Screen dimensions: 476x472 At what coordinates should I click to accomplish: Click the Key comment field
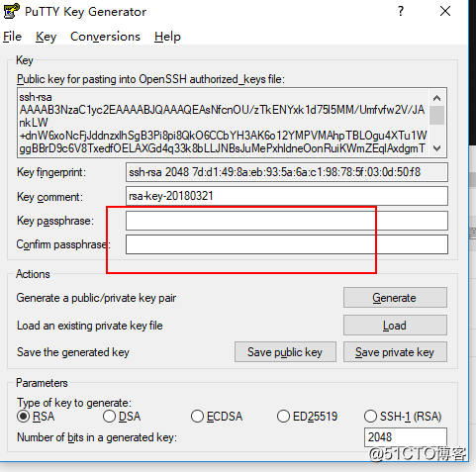tap(287, 196)
